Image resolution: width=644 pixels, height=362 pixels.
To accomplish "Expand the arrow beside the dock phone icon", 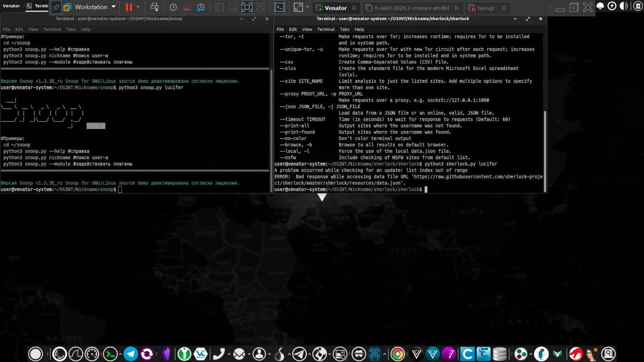I will 229,354.
